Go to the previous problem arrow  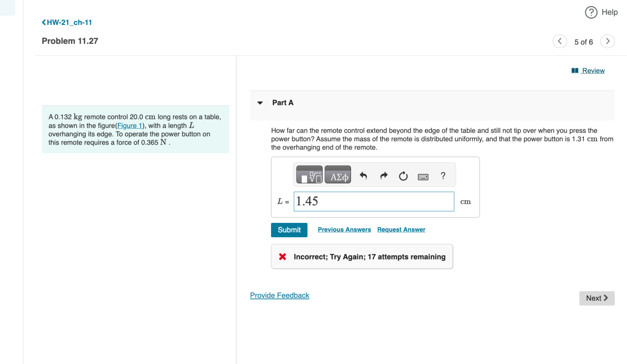pos(560,41)
